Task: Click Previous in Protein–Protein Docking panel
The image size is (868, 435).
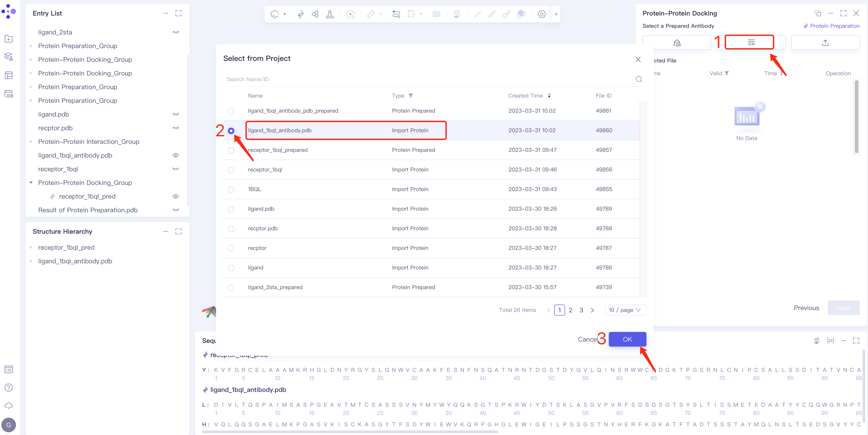Action: tap(806, 308)
